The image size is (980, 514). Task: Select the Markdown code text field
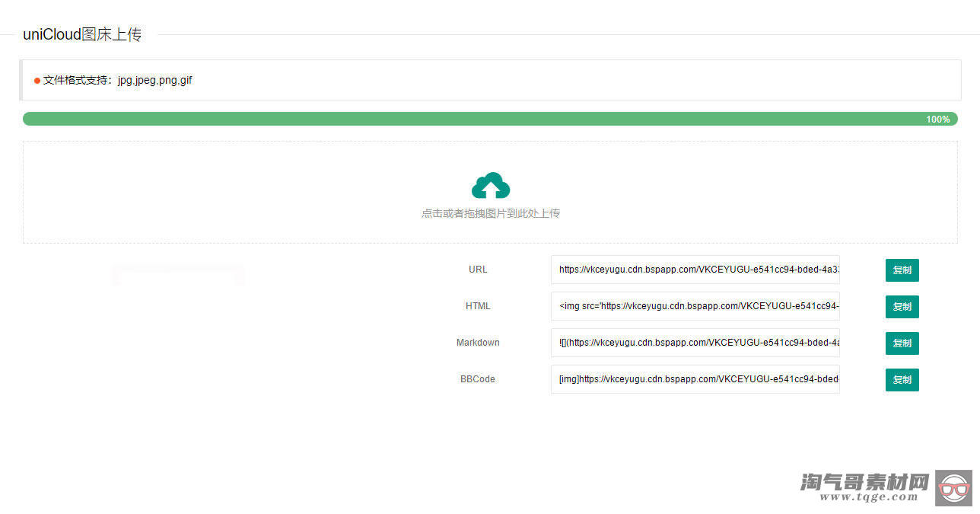coord(695,343)
